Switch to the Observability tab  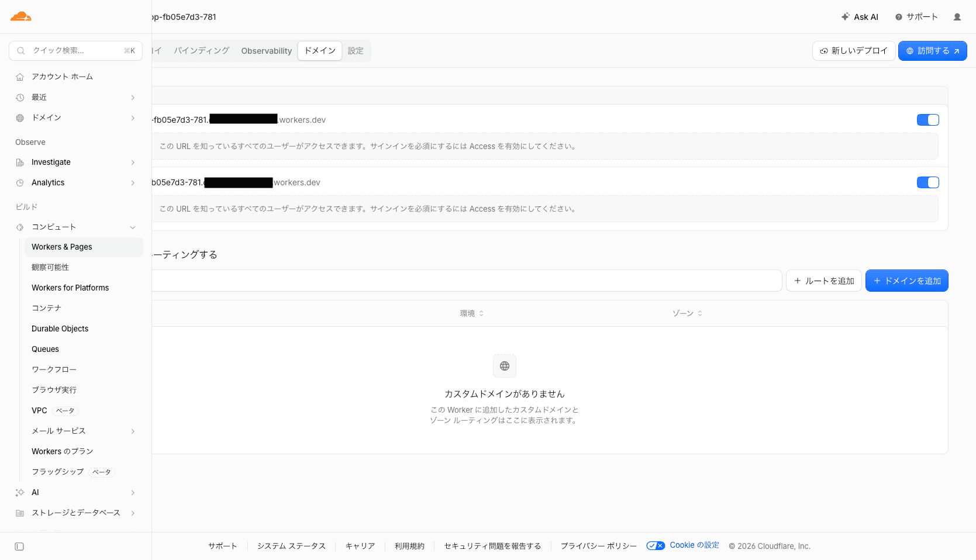266,51
